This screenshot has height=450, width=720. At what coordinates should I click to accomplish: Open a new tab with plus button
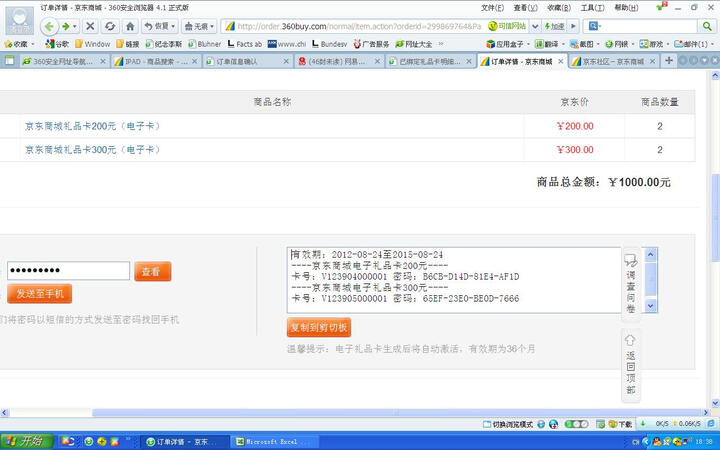[x=669, y=60]
